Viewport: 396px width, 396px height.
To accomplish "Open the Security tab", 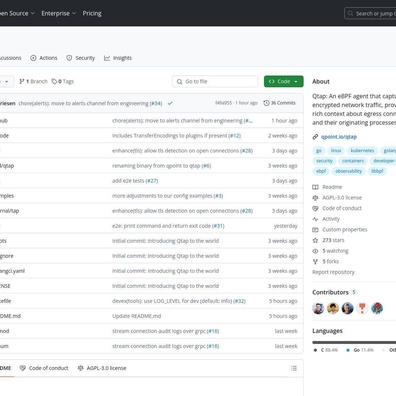I will [x=80, y=58].
